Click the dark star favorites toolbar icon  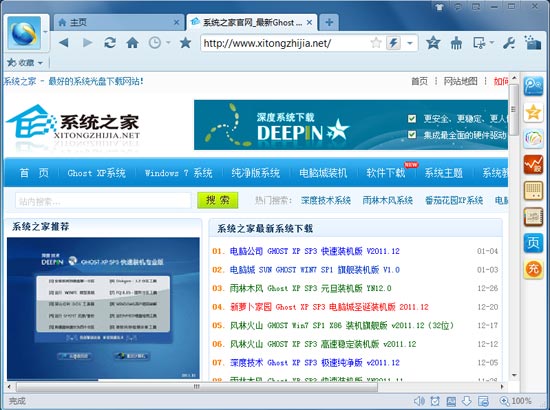185,43
